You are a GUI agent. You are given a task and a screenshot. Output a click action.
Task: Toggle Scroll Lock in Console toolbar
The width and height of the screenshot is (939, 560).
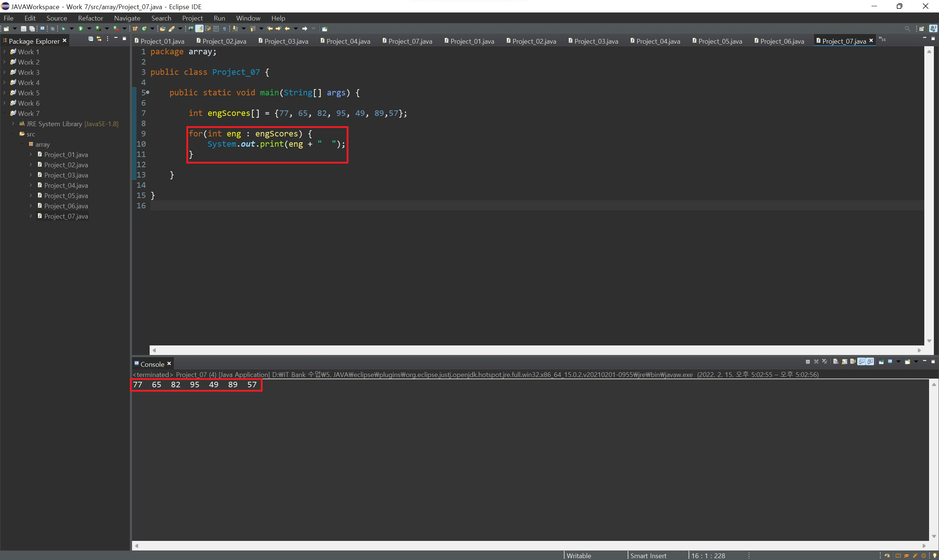(845, 362)
